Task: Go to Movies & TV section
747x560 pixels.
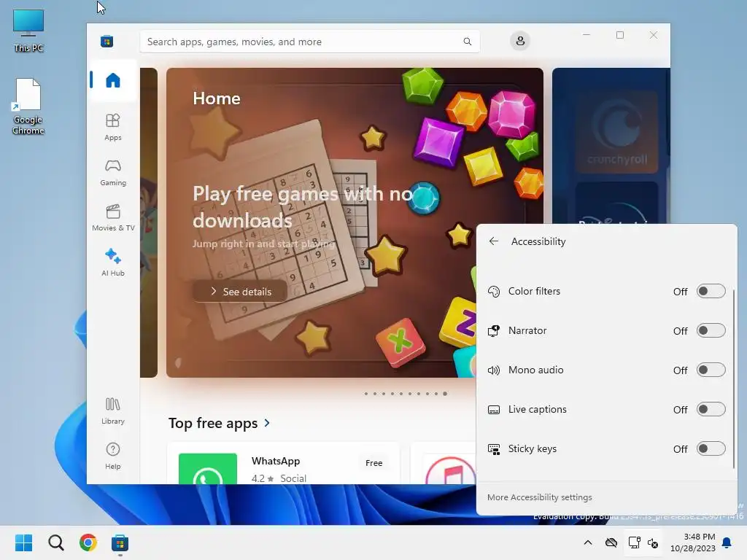Action: pos(113,217)
